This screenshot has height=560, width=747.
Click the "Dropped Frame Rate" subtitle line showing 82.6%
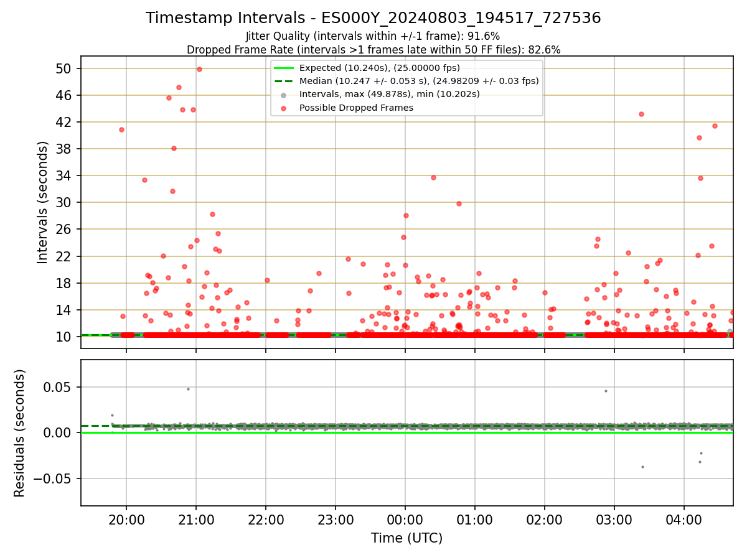click(x=374, y=50)
